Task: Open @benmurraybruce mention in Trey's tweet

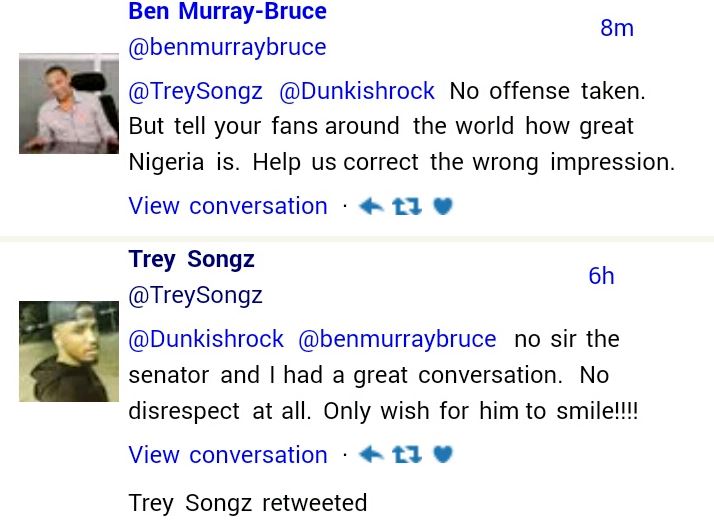Action: tap(397, 339)
